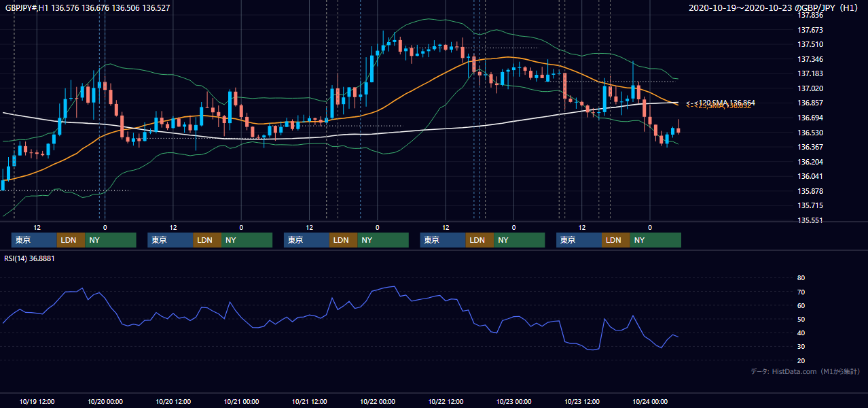Select the LDN session block before 10/20 00:00
The image size is (868, 408).
tap(71, 240)
